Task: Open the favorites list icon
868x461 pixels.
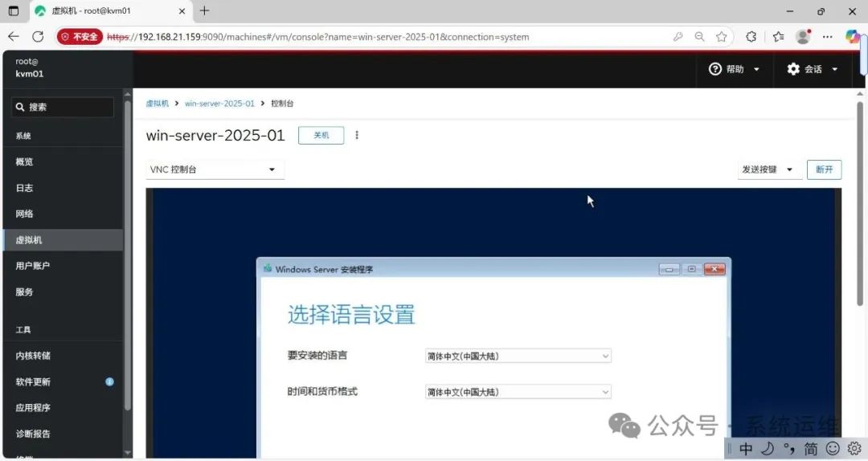Action: 778,37
